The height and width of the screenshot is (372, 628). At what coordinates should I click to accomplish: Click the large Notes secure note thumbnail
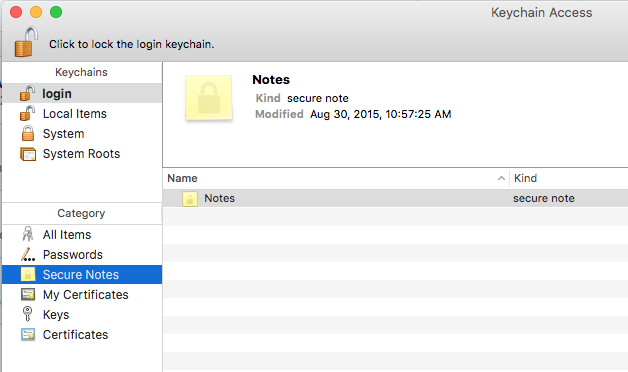(209, 98)
